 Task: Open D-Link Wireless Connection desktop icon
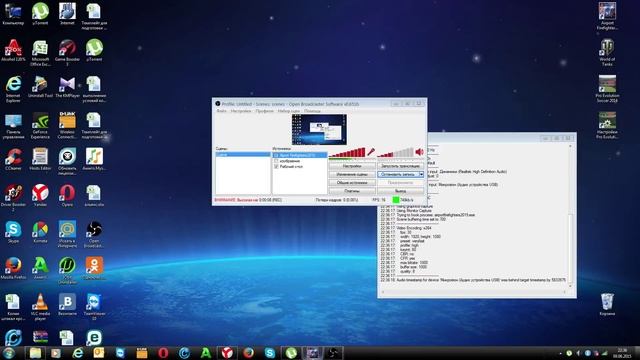pyautogui.click(x=67, y=125)
